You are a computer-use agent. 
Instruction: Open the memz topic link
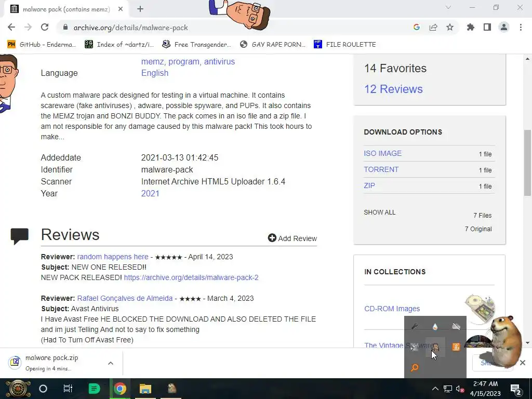pos(153,61)
